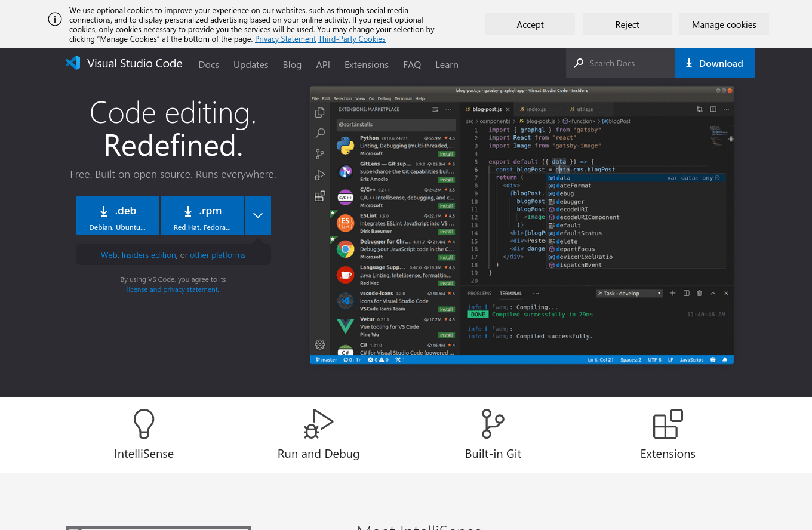Click the 'Spaces: 2' status entry in screenshot
Viewport: 812px width, 530px height.
[630, 360]
